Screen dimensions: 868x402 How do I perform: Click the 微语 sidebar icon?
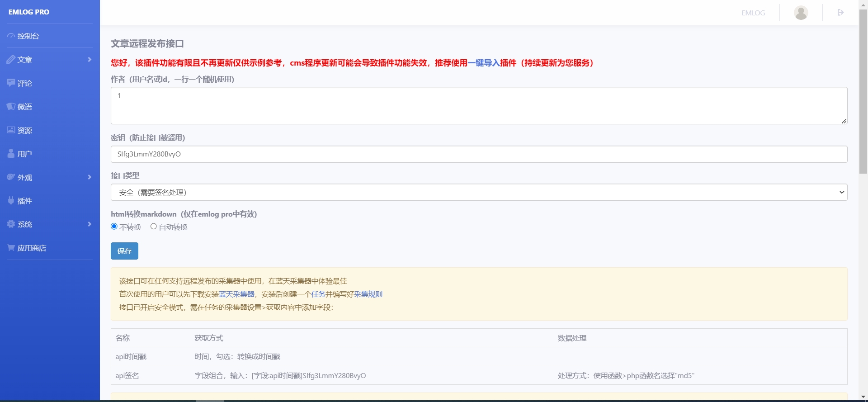pyautogui.click(x=11, y=106)
